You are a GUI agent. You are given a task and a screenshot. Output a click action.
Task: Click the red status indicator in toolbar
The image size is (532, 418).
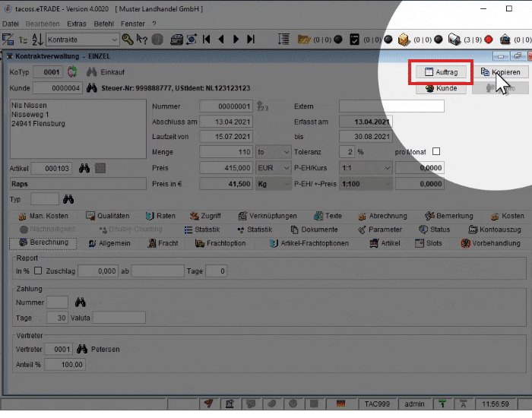click(x=489, y=40)
